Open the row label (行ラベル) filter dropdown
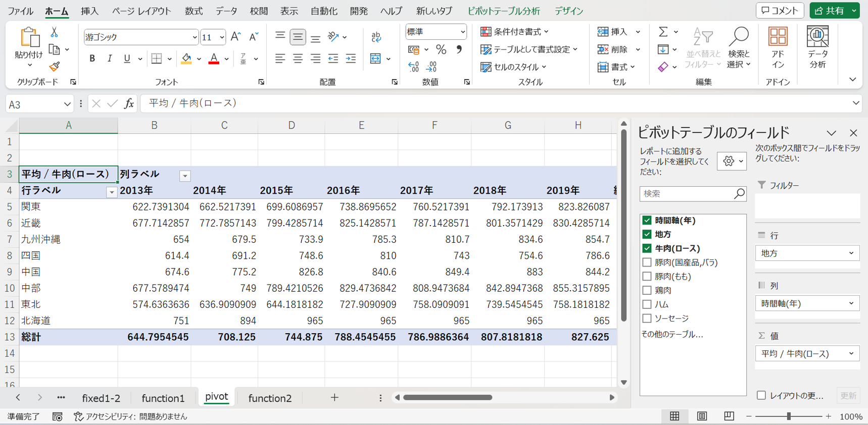This screenshot has height=425, width=868. (x=112, y=192)
